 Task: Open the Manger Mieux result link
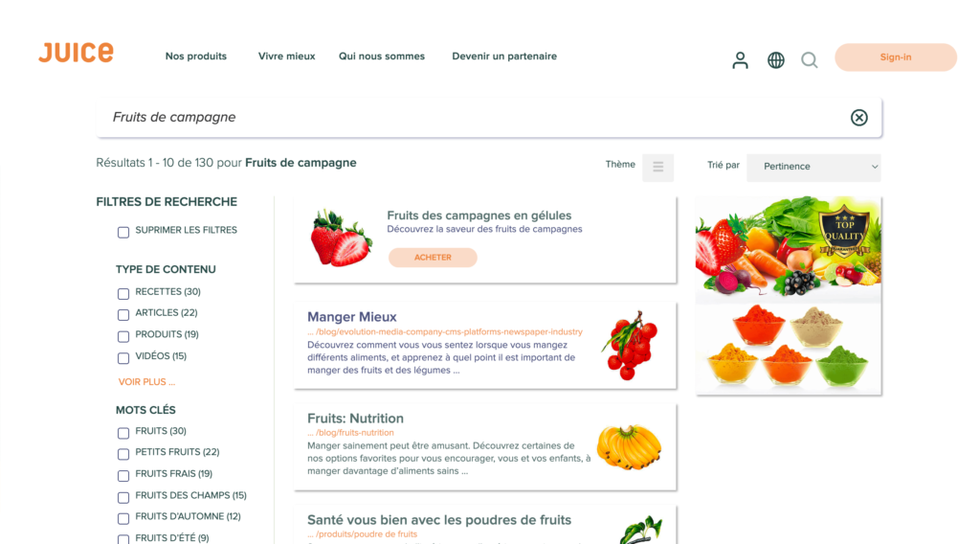click(x=352, y=317)
